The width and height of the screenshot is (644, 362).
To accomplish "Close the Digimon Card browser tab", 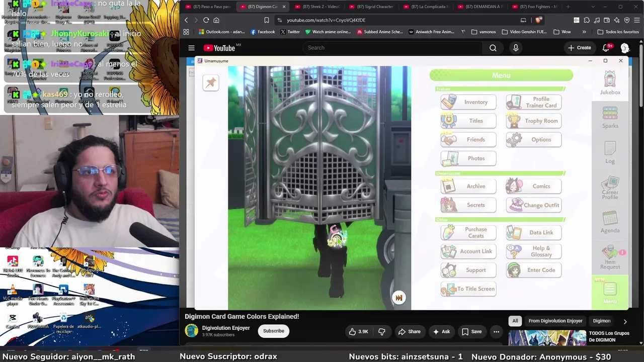I will pyautogui.click(x=284, y=7).
